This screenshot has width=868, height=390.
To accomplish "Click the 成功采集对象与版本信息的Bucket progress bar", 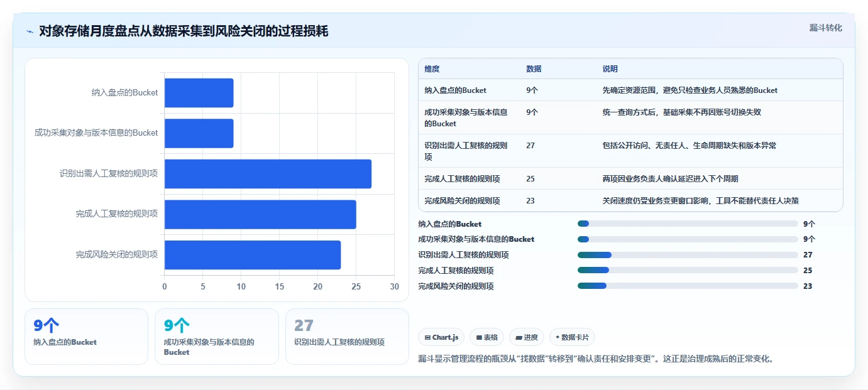I will point(688,239).
